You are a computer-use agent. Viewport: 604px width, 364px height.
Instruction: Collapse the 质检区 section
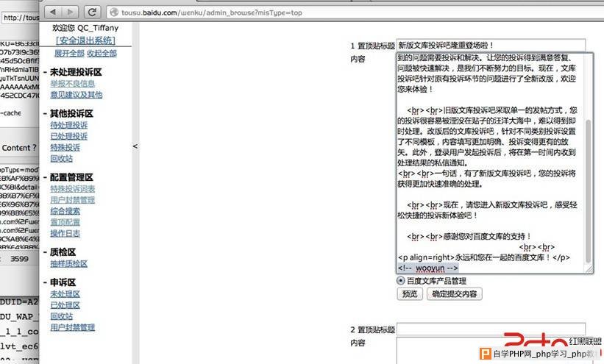tap(45, 252)
